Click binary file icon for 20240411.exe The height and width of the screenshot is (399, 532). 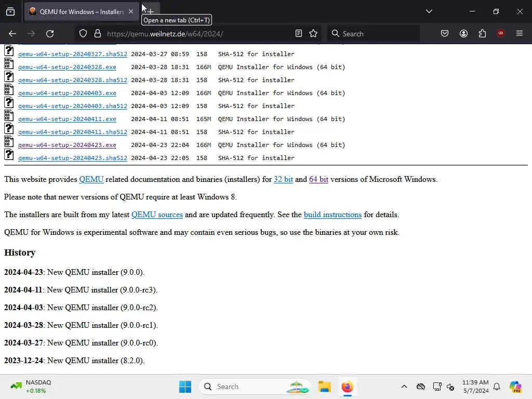[9, 115]
